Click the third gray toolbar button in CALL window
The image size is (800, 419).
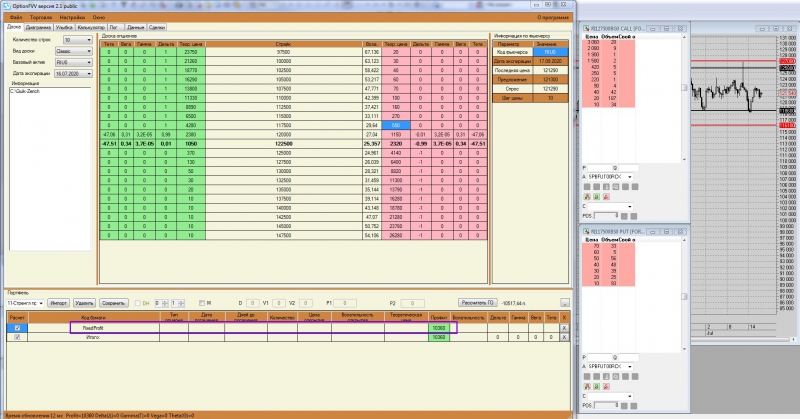coord(606,187)
